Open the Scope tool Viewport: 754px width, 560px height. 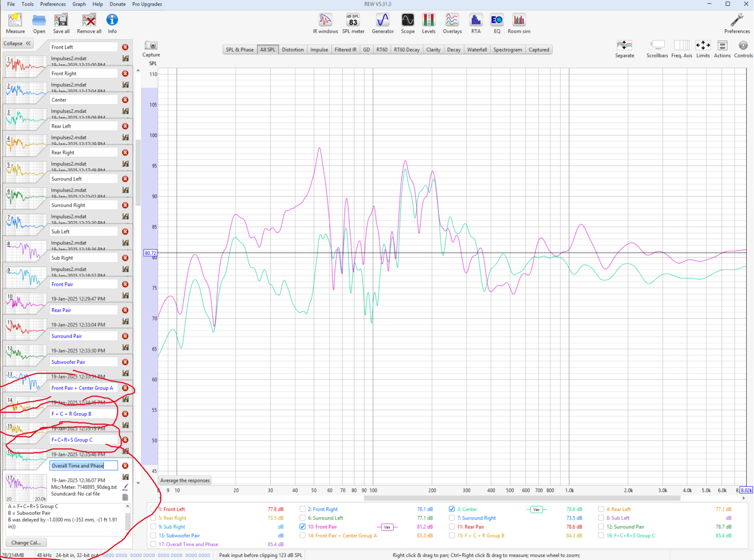(408, 23)
